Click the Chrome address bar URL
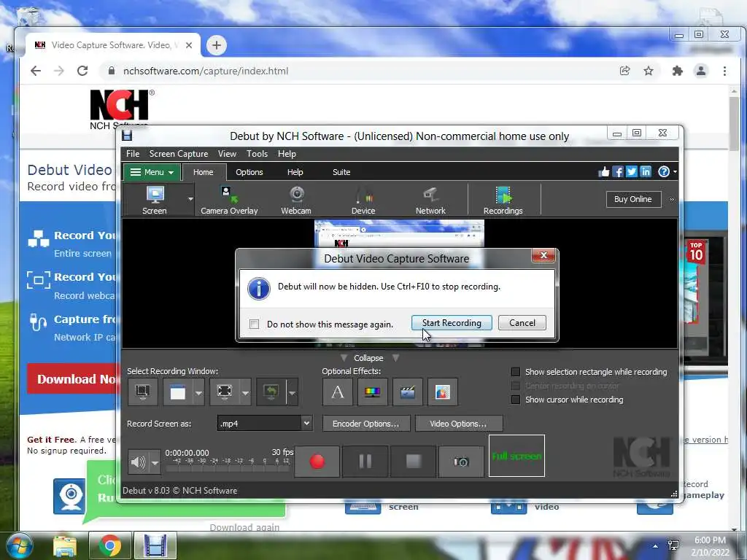The height and width of the screenshot is (560, 747). tap(206, 71)
